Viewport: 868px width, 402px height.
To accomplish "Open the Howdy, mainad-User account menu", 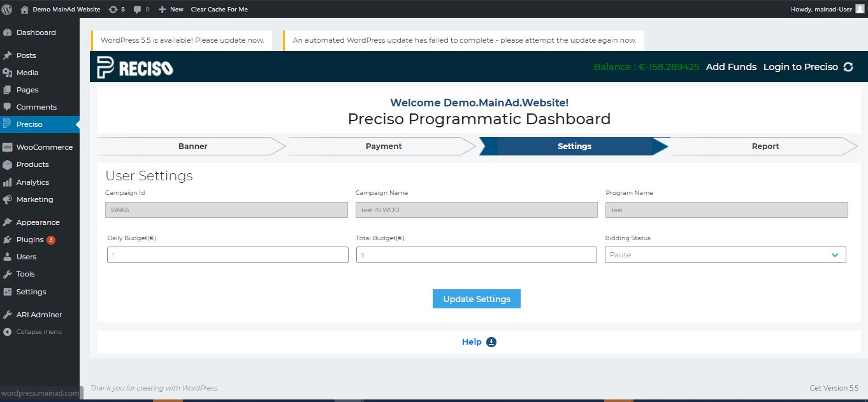I will [x=827, y=9].
